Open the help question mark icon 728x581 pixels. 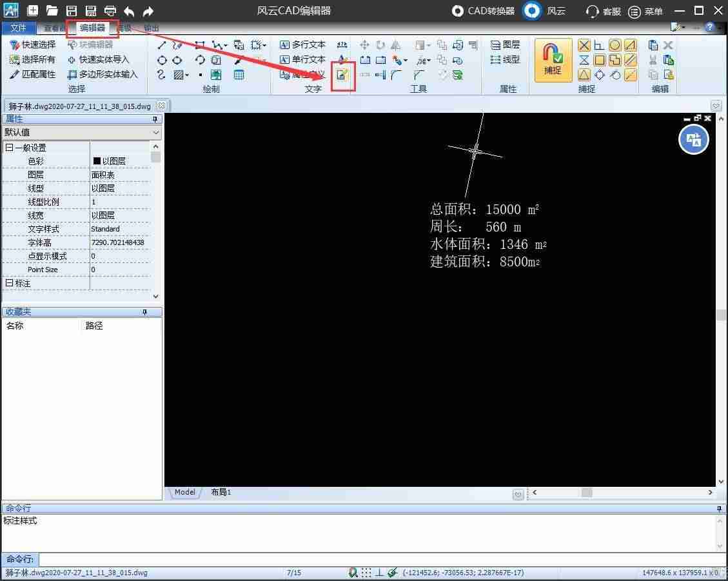709,27
